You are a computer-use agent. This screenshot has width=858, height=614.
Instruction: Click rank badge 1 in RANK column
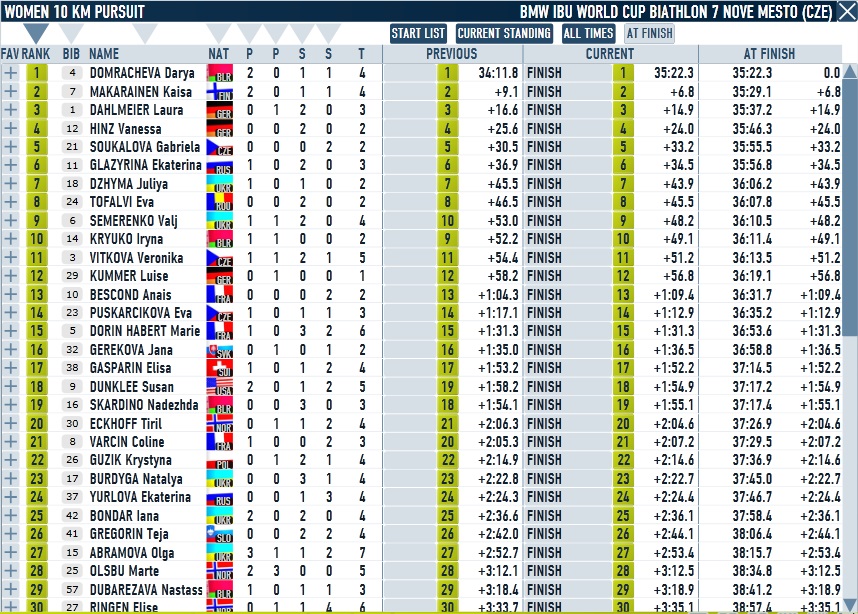[x=37, y=73]
